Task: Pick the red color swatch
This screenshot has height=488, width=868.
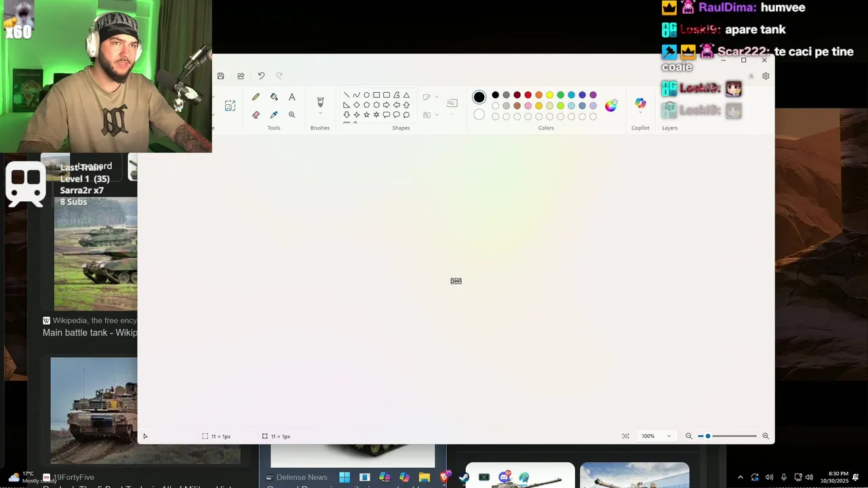Action: (x=528, y=95)
